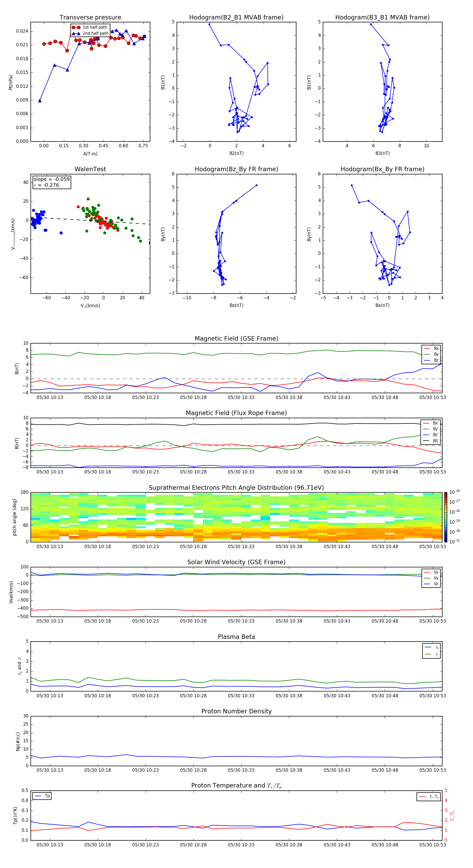Click dashed regression line in WalenTest
The width and height of the screenshot is (473, 868).
click(90, 220)
